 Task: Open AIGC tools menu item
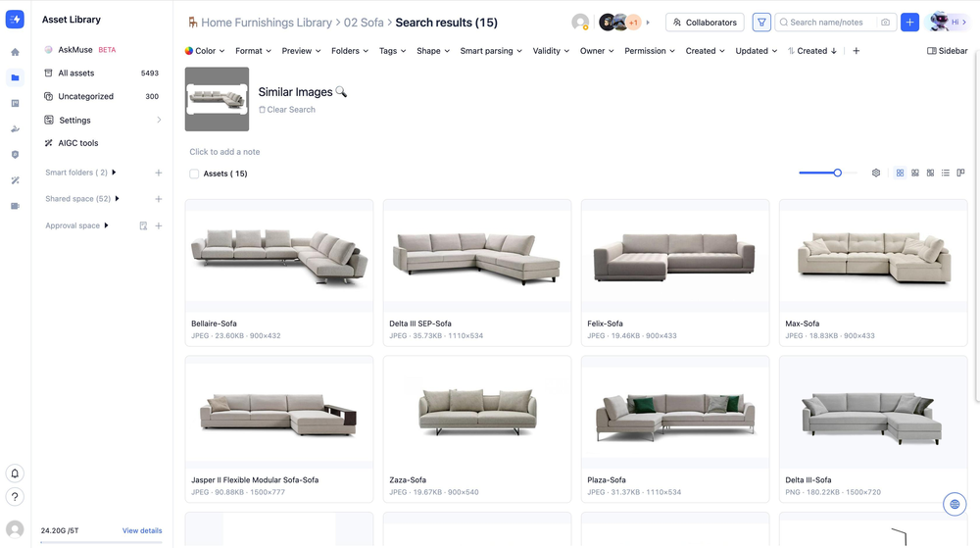click(x=78, y=143)
